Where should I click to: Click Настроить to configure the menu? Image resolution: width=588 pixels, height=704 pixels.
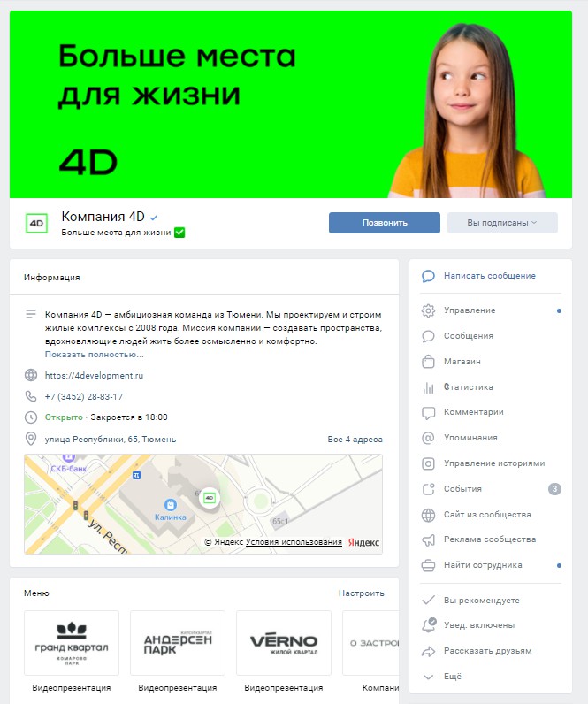point(362,593)
